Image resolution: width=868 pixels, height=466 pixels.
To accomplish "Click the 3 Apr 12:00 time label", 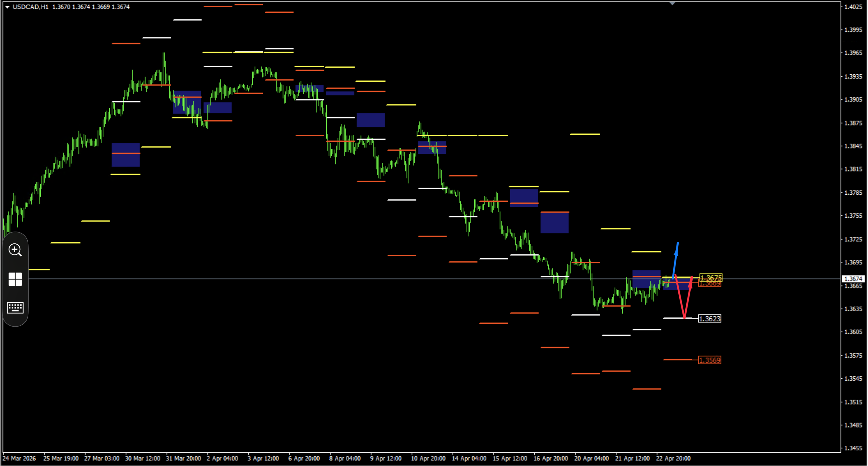I will click(263, 458).
